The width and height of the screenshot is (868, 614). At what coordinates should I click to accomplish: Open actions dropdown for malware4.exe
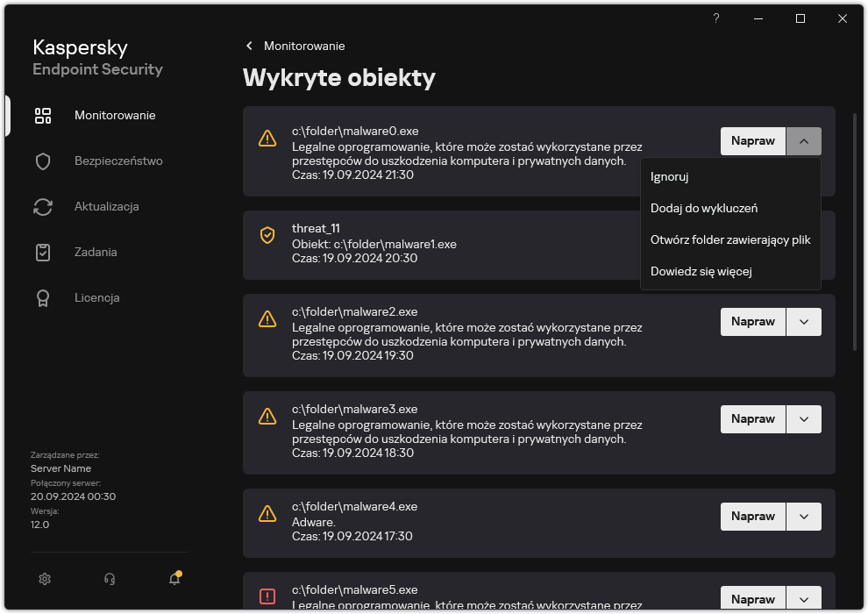804,516
